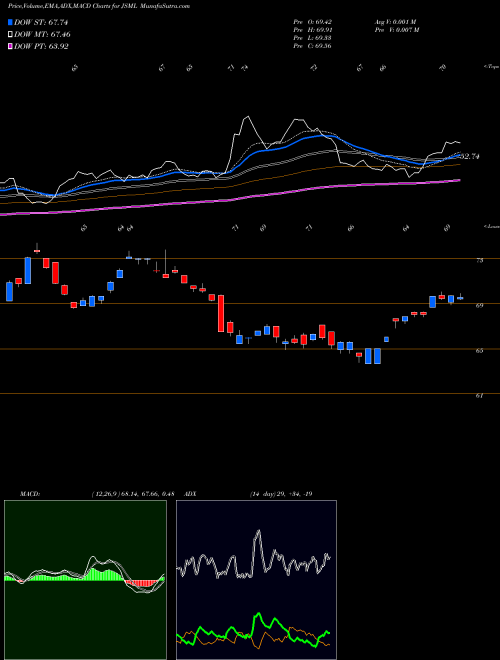Click the 'ADX' panel heading
Image resolution: width=500 pixels, height=660 pixels.
tap(191, 494)
